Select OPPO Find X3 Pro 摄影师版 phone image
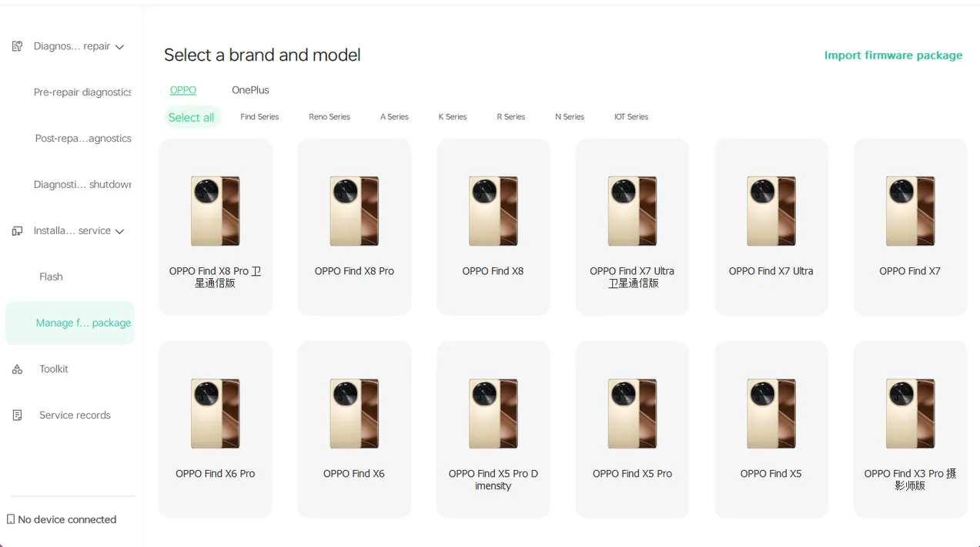Image resolution: width=980 pixels, height=547 pixels. point(910,414)
